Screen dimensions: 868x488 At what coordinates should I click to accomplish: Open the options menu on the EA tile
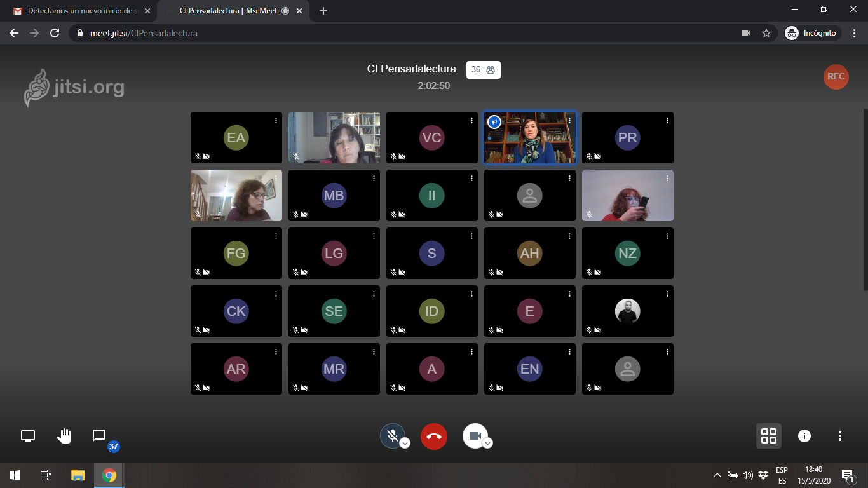[x=276, y=120]
